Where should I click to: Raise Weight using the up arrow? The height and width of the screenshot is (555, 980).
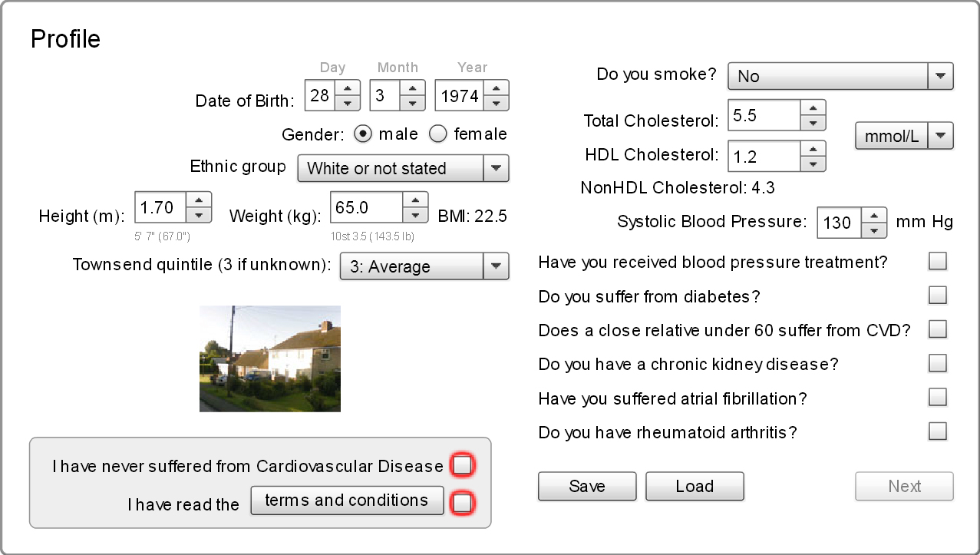(x=416, y=200)
